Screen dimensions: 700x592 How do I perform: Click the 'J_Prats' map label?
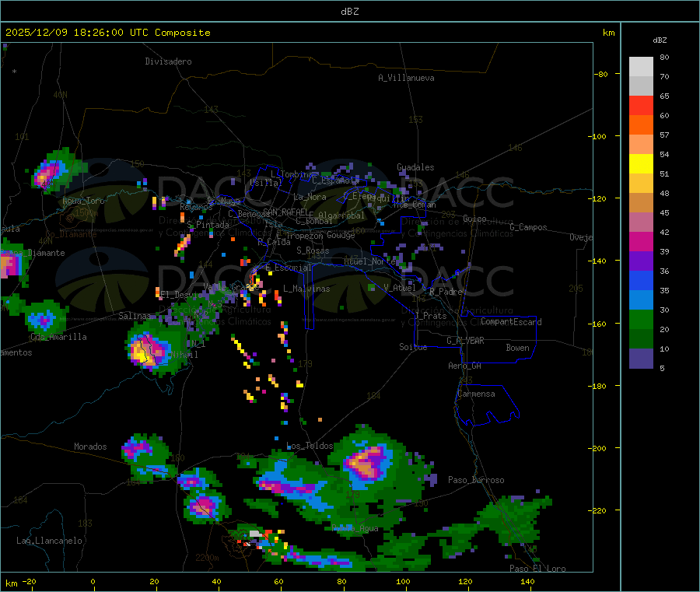[431, 316]
